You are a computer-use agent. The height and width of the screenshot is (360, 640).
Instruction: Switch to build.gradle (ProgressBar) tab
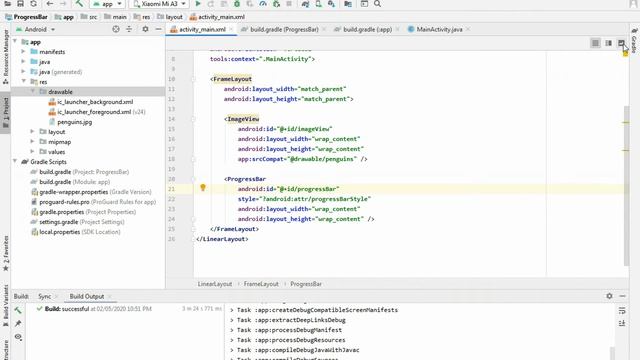click(284, 29)
